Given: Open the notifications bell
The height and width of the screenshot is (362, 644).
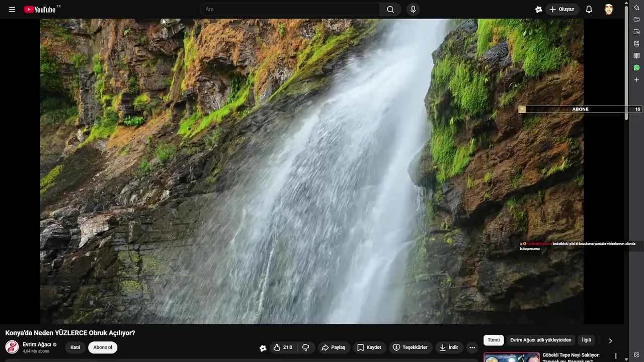Looking at the screenshot, I should [x=589, y=10].
